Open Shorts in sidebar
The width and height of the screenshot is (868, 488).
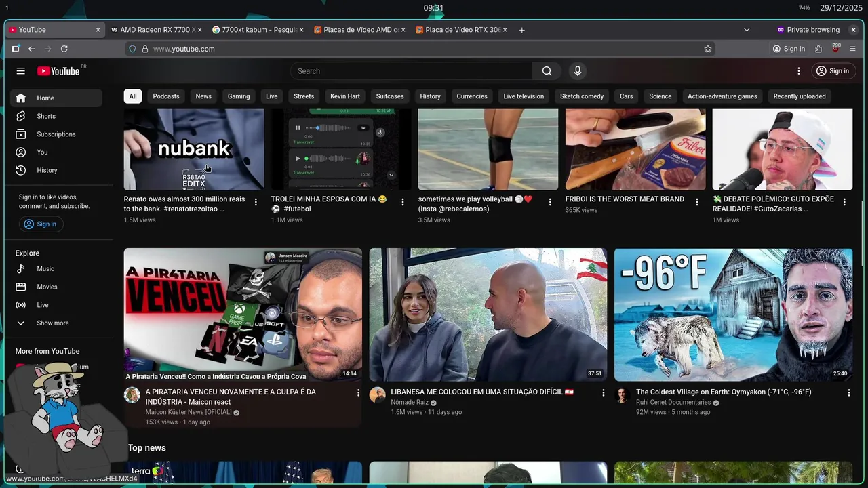point(56,116)
